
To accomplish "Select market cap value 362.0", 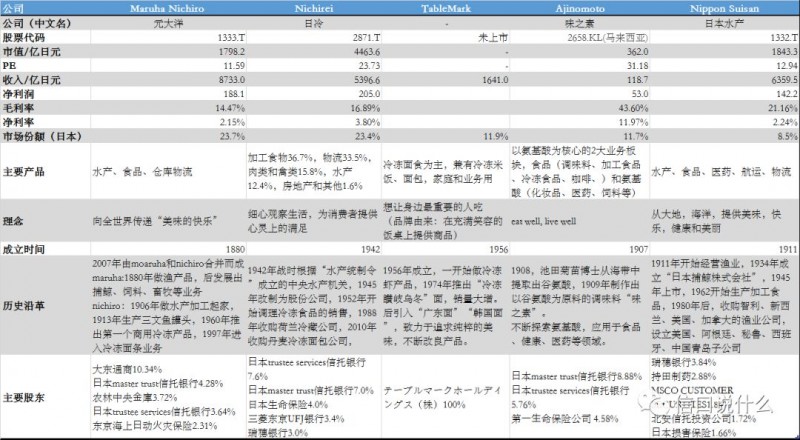I will pyautogui.click(x=638, y=52).
